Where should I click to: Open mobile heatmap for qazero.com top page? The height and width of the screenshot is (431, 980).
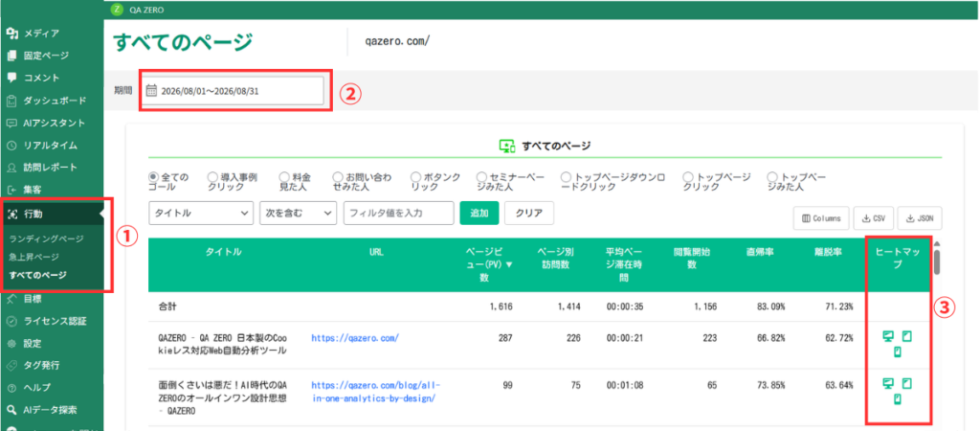coord(898,352)
